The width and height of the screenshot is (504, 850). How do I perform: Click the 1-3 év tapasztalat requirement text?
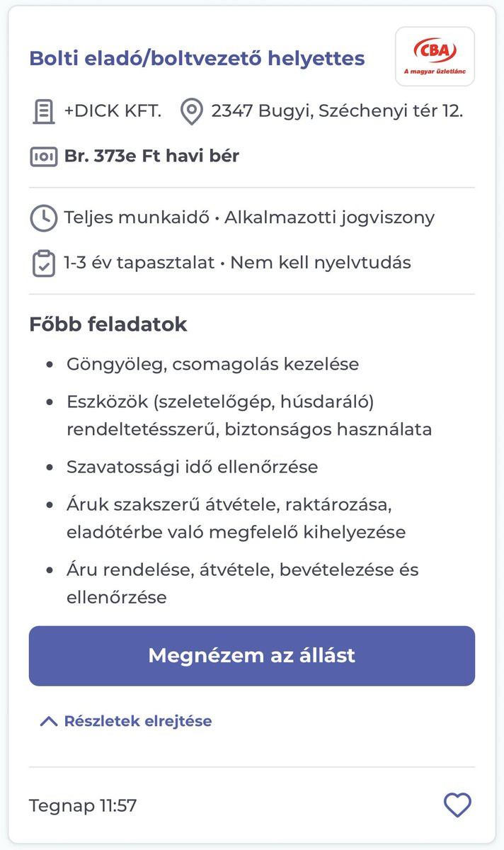(x=139, y=263)
